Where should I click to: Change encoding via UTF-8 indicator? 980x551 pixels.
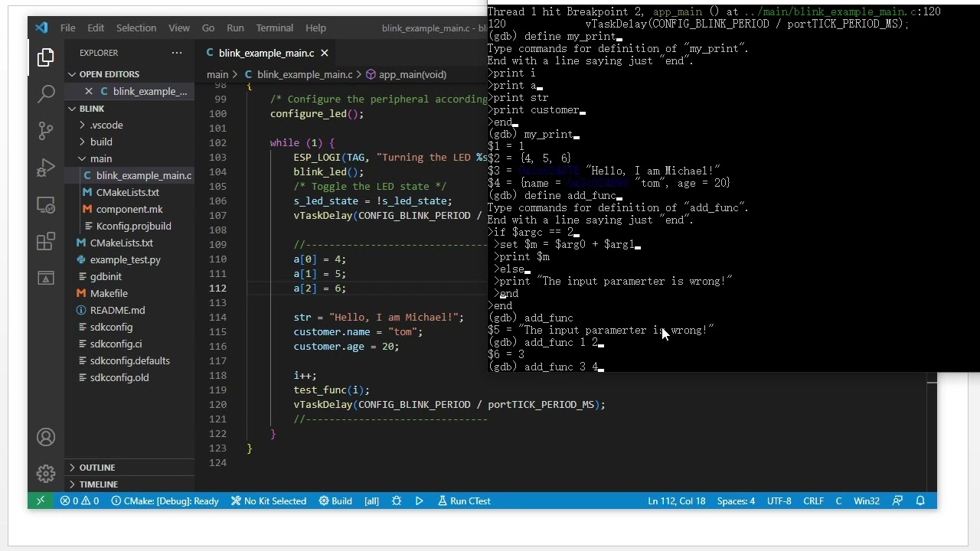[779, 500]
